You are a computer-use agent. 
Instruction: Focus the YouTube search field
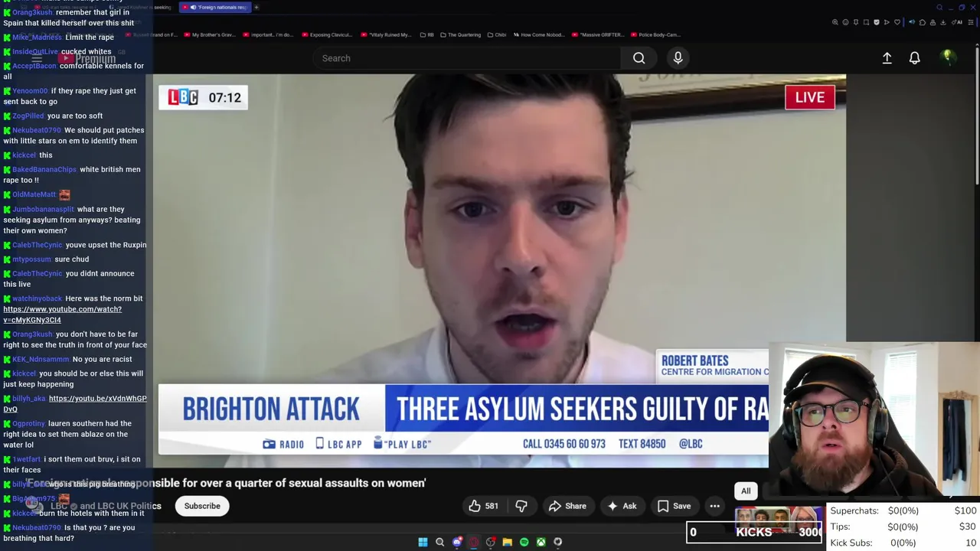pos(467,58)
